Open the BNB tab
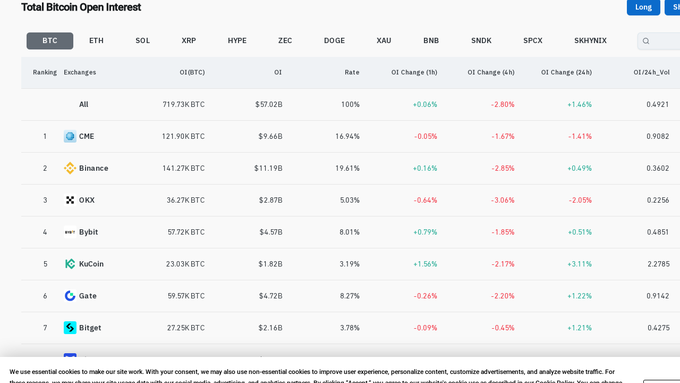The height and width of the screenshot is (383, 680). point(431,41)
